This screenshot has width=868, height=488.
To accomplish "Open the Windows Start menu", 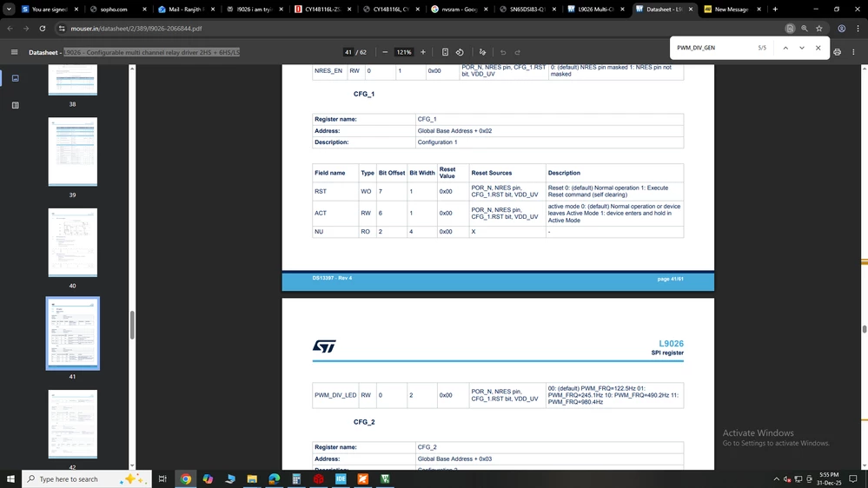I will [10, 478].
